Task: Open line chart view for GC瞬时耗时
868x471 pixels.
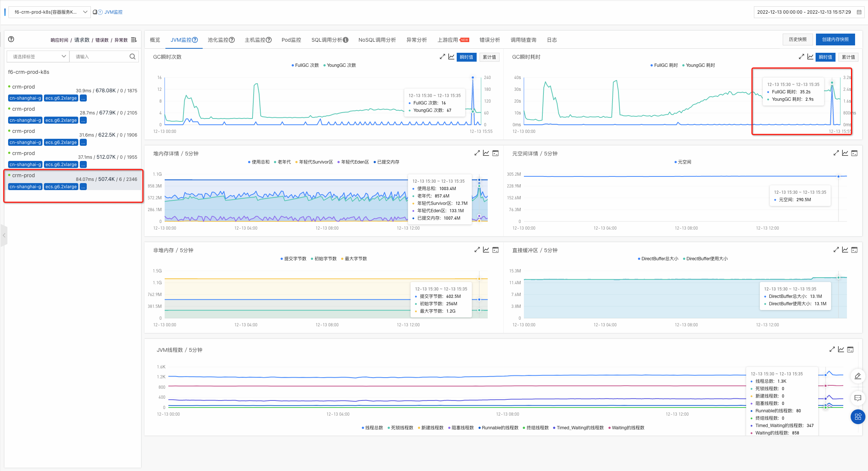Action: [810, 57]
